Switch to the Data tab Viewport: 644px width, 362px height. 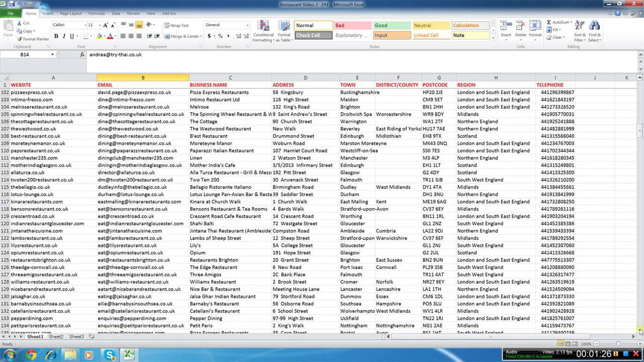[x=116, y=14]
